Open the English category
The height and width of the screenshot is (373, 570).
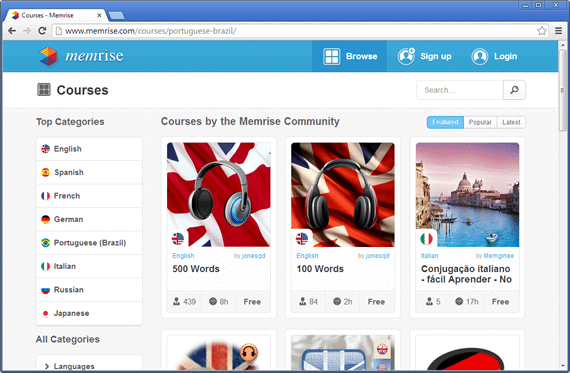(89, 149)
